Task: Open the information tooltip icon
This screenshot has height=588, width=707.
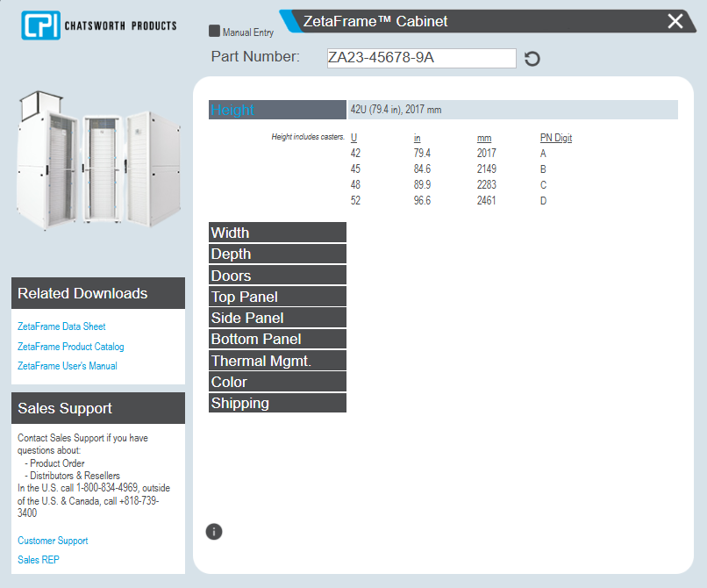Action: 213,531
